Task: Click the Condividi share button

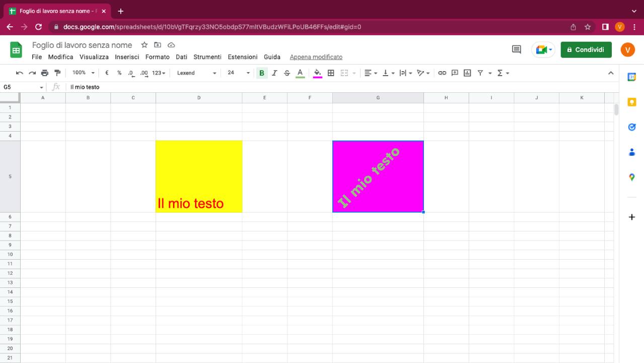Action: click(586, 50)
